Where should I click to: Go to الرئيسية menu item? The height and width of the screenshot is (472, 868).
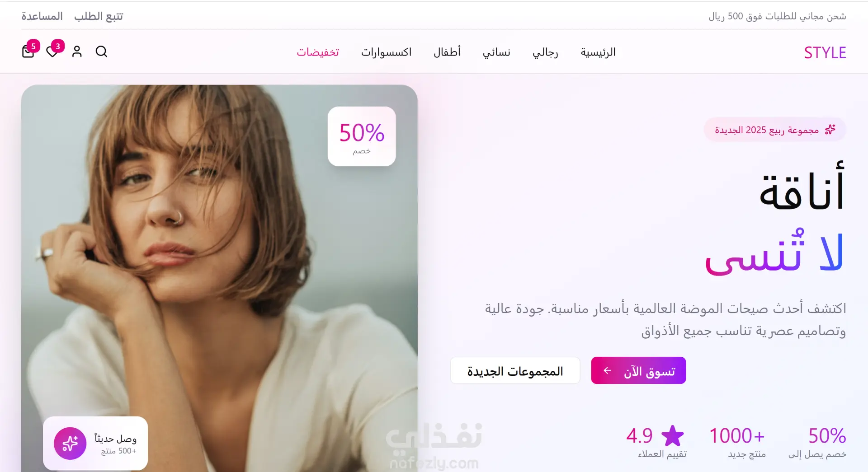point(598,52)
